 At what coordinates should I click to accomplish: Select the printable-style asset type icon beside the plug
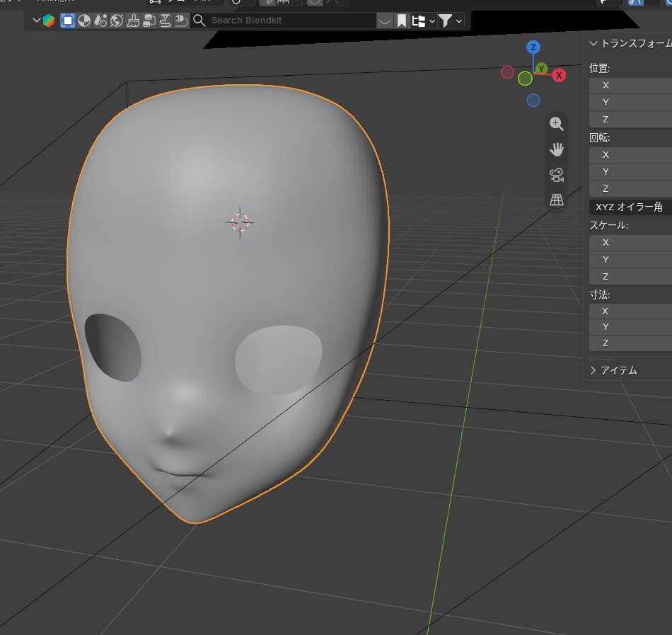[x=165, y=21]
